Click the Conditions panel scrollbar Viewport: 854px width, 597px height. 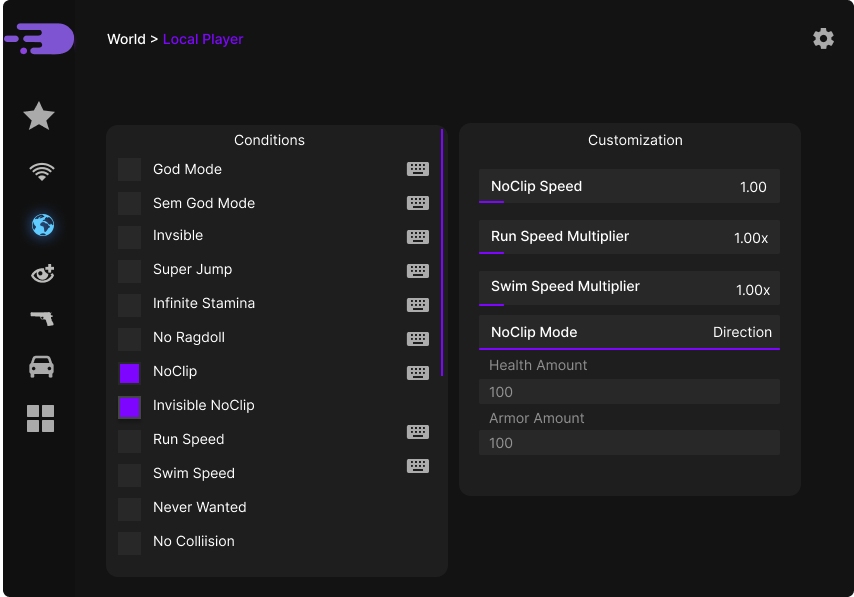coord(442,252)
